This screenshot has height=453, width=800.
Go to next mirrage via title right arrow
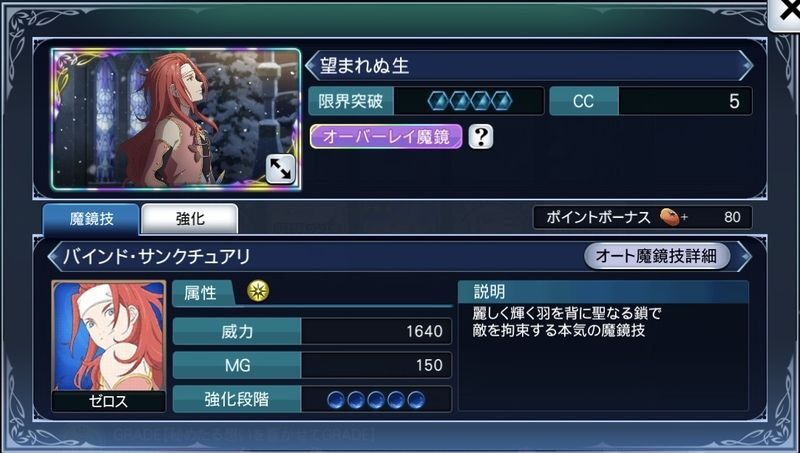pos(746,65)
